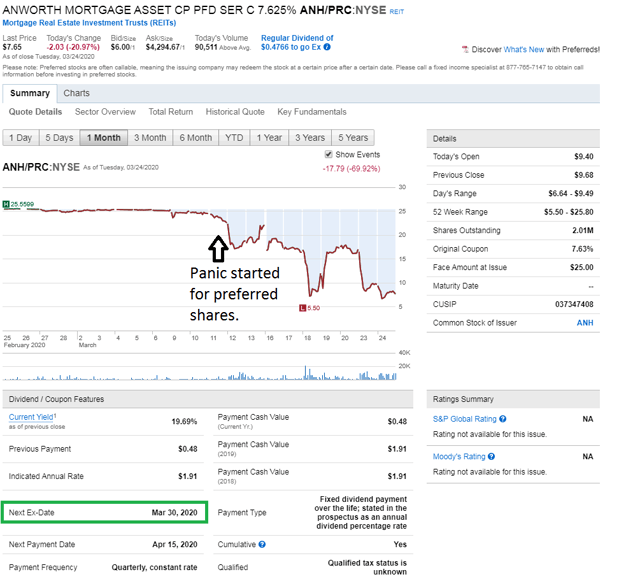Screen dimensions: 640x579
Task: Select the Today's Open value $9.40
Action: 584,156
